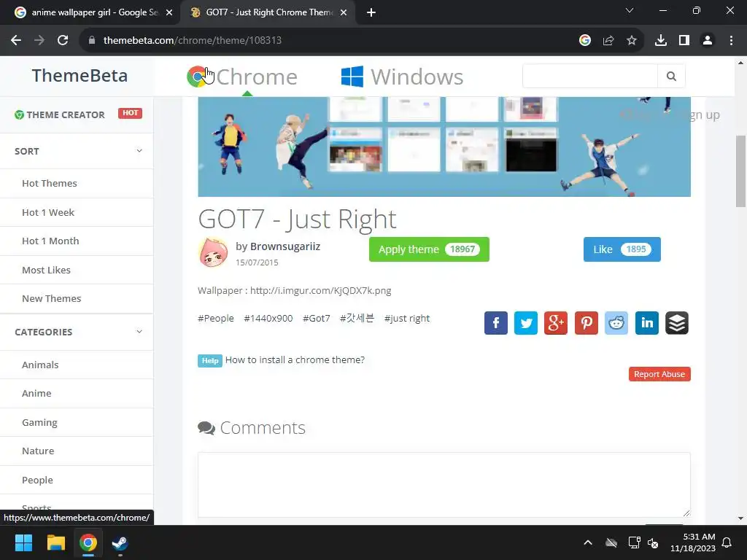
Task: Open Chrome three-dot menu
Action: [x=731, y=41]
